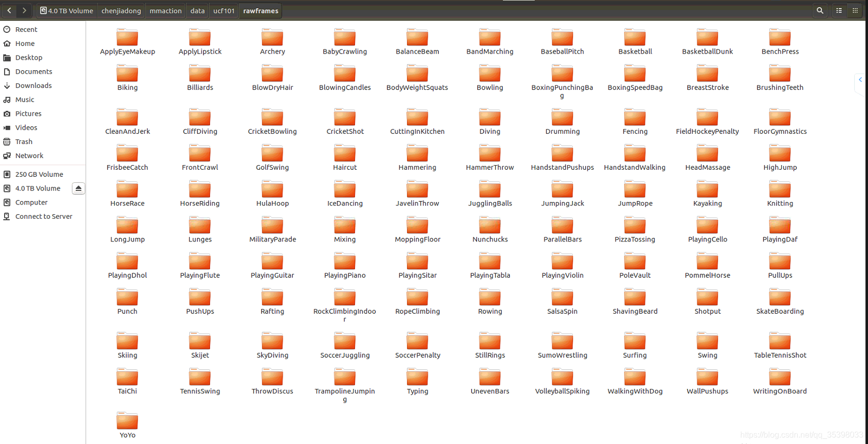The height and width of the screenshot is (444, 868).
Task: Select the JugglingBalls folder
Action: pos(490,193)
